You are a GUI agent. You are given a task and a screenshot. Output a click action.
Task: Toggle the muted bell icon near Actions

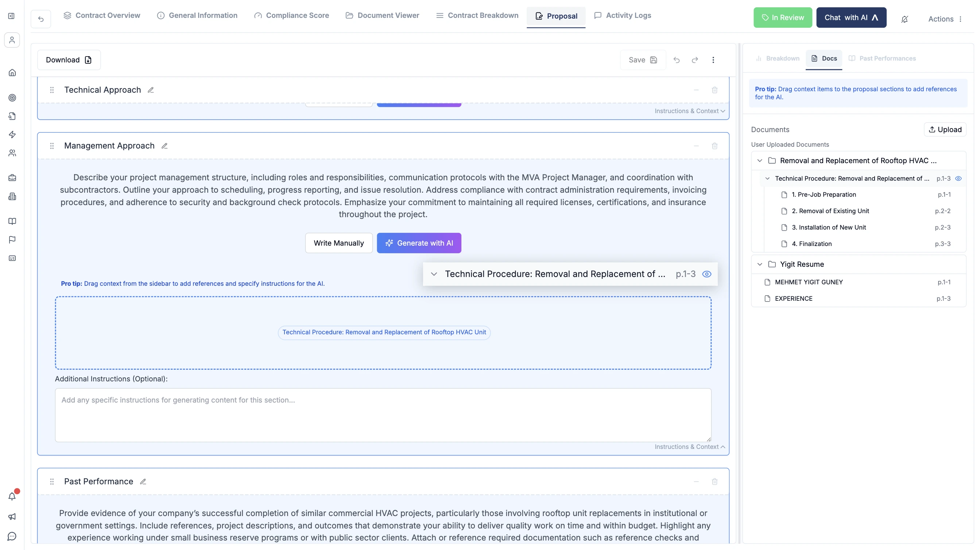coord(905,19)
